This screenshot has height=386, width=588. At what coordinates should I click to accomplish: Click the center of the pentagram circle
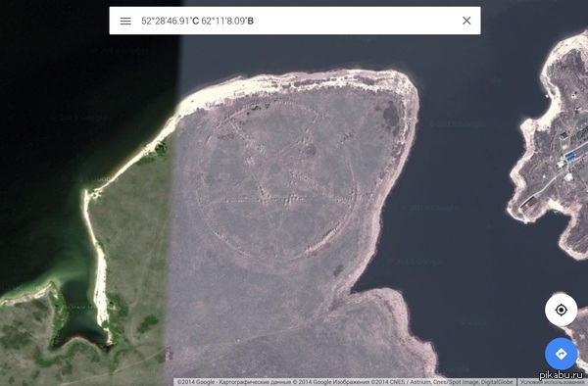(x=276, y=183)
